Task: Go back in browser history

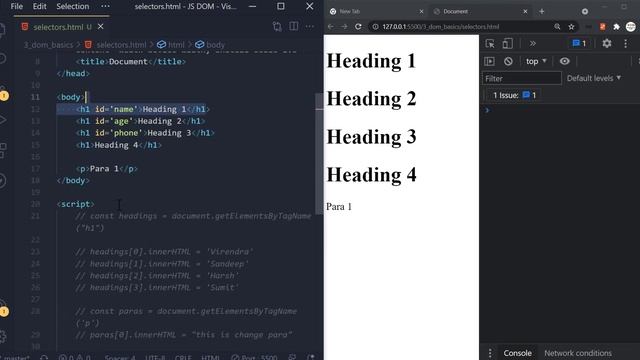Action: point(331,27)
